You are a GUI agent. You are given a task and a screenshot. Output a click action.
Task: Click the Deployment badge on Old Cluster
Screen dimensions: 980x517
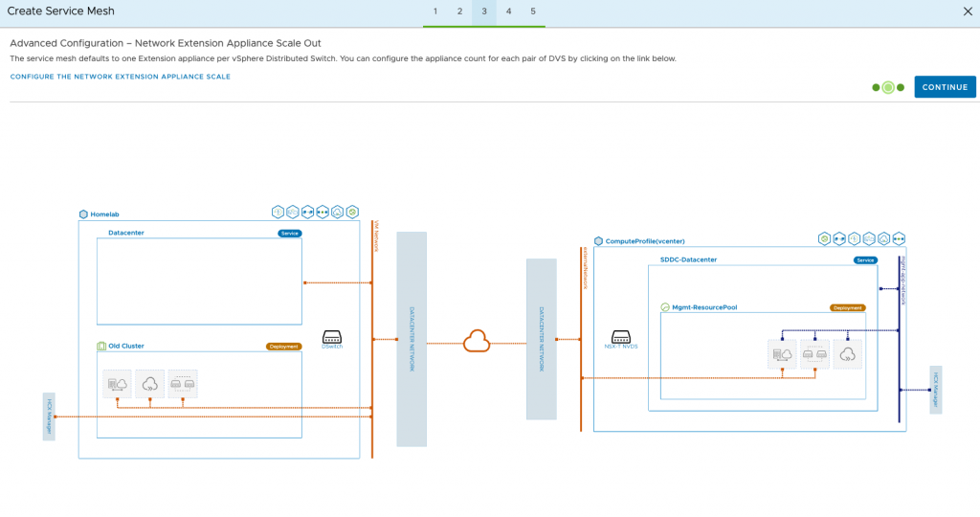pos(283,347)
